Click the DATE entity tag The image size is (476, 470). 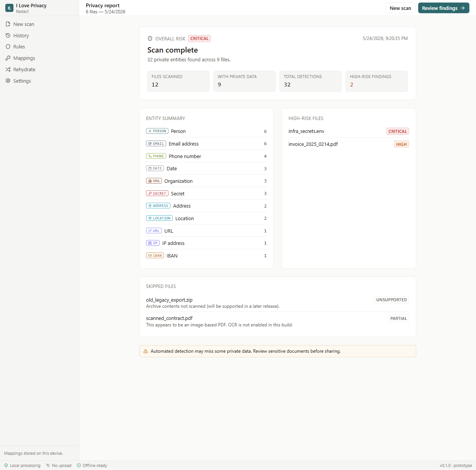pyautogui.click(x=155, y=168)
